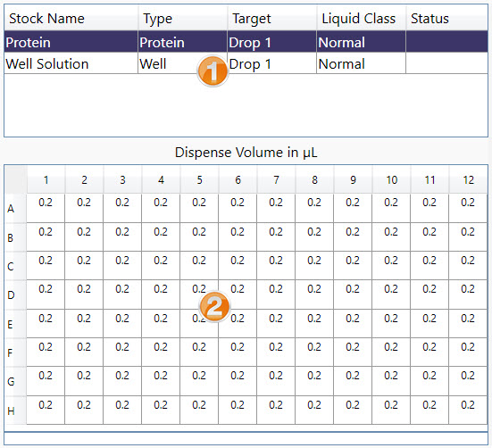The height and width of the screenshot is (448, 492).
Task: Select well C9 dispense volume cell
Action: click(353, 266)
